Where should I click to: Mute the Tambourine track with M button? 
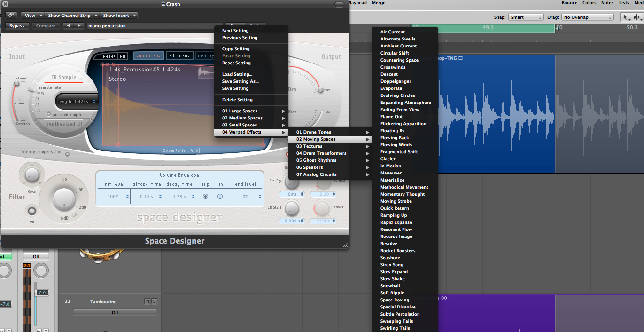click(147, 301)
